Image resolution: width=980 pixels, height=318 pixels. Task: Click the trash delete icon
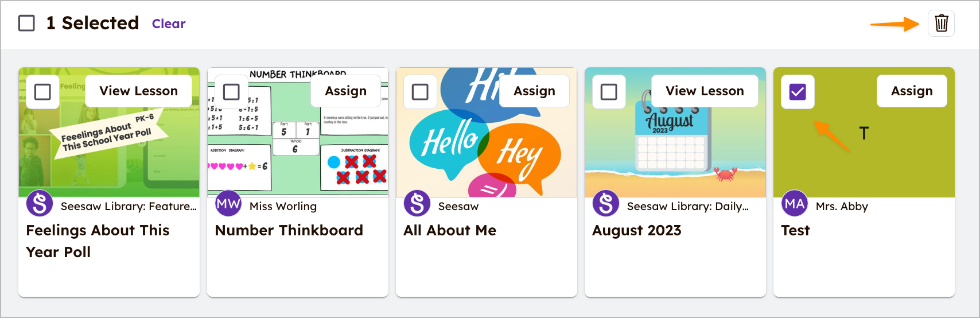tap(941, 24)
